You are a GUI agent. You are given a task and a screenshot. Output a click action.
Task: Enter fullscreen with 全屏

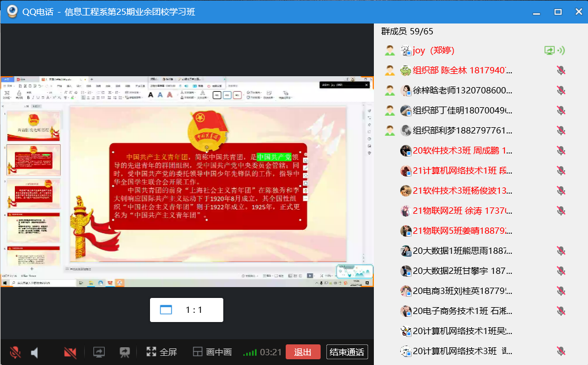click(161, 352)
